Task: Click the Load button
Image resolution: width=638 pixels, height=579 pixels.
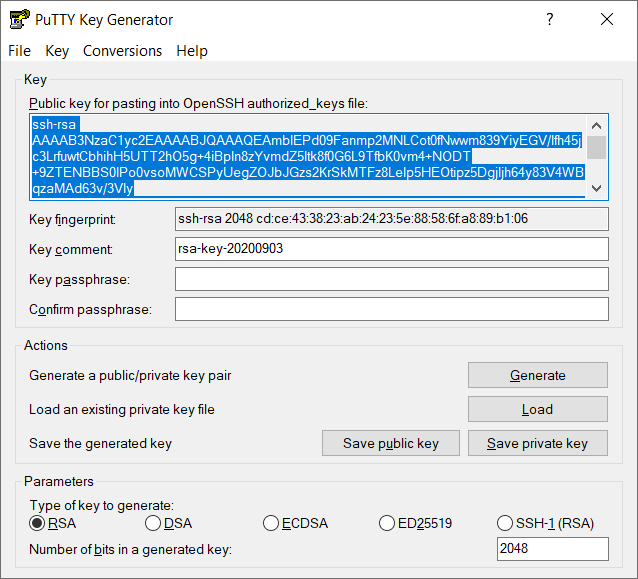Action: pos(537,409)
